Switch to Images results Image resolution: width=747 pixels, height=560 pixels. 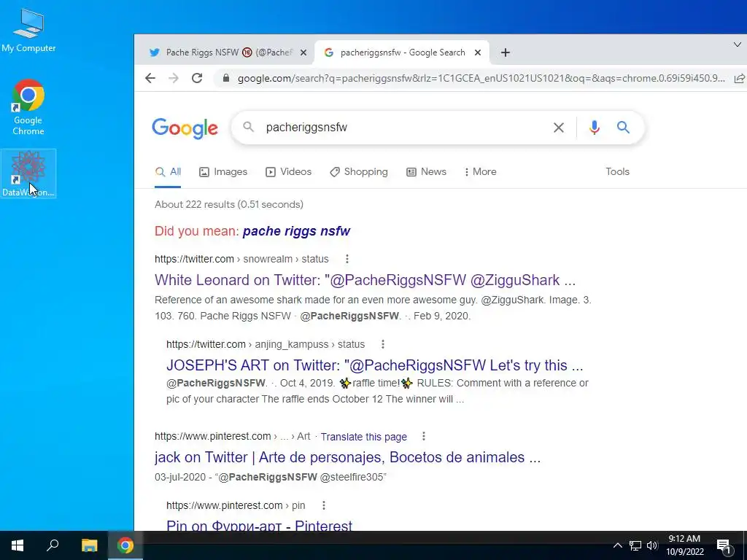point(223,172)
